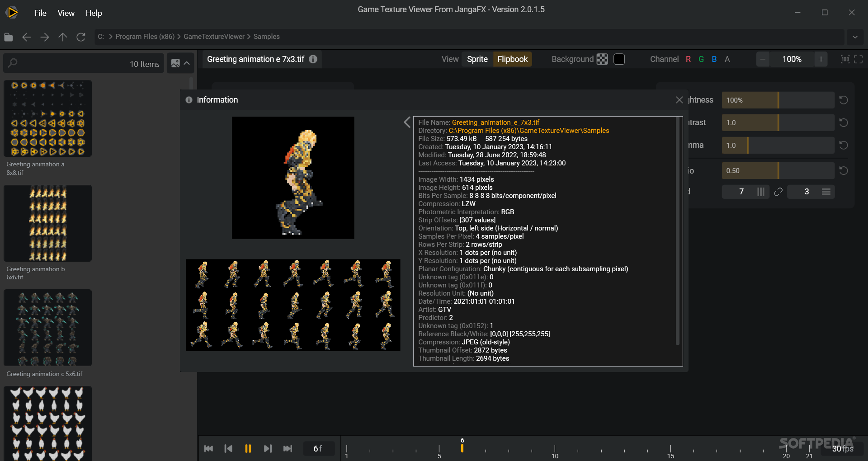Image resolution: width=868 pixels, height=461 pixels.
Task: Change the 30 fps frame rate
Action: [x=842, y=448]
